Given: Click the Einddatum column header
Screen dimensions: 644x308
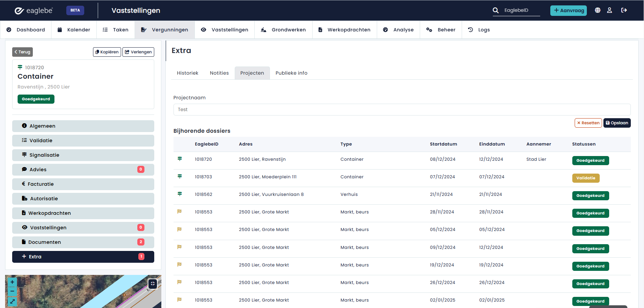Looking at the screenshot, I should coord(492,144).
